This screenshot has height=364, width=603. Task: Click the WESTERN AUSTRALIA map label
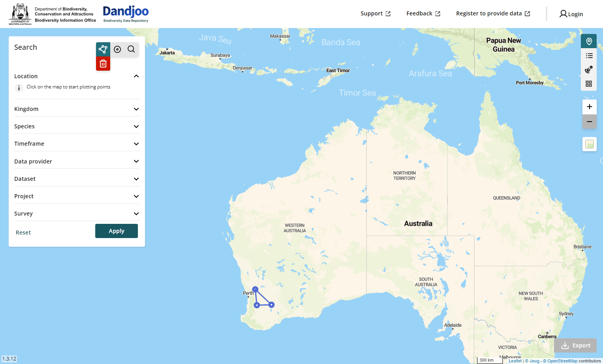click(x=295, y=228)
